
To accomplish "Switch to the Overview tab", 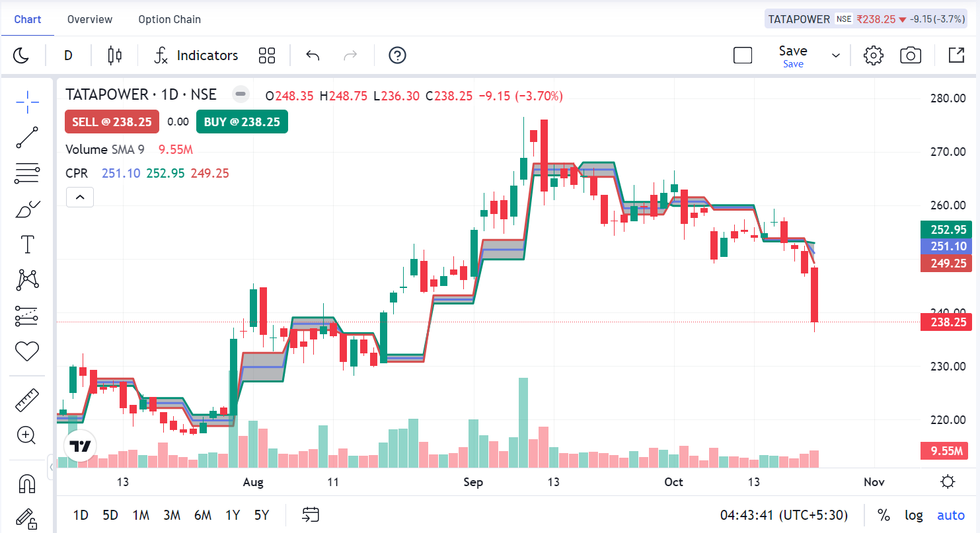I will 90,19.
